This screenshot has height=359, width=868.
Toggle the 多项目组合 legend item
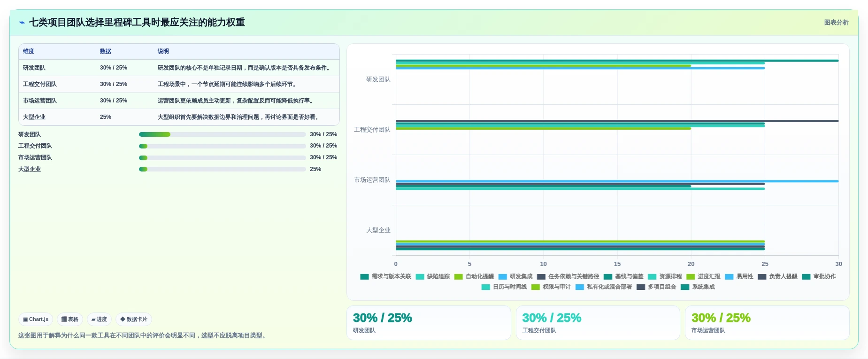[656, 287]
